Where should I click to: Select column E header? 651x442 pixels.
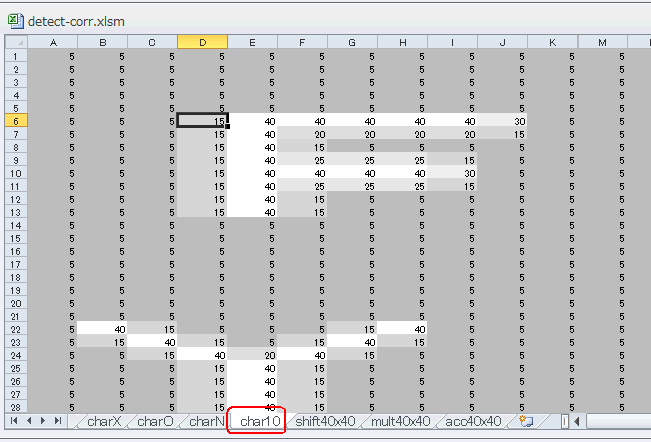252,42
